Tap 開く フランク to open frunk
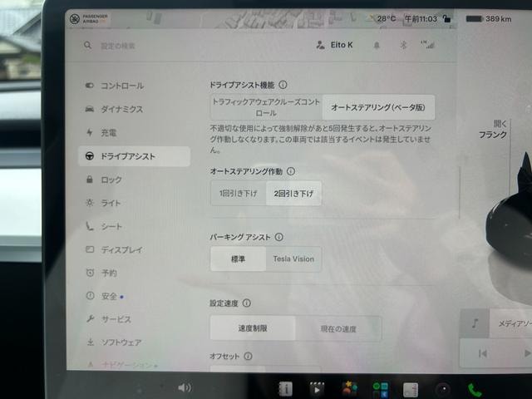532x399 pixels. pos(493,130)
